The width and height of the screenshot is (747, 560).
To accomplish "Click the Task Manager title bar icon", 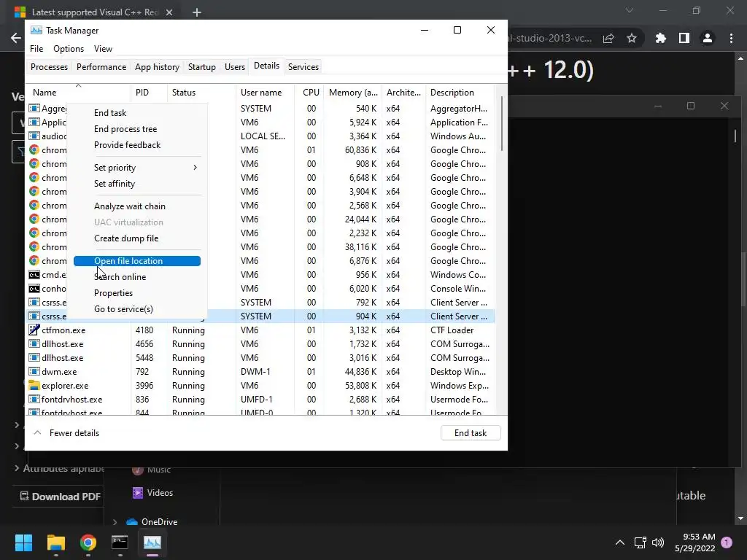I will [36, 30].
